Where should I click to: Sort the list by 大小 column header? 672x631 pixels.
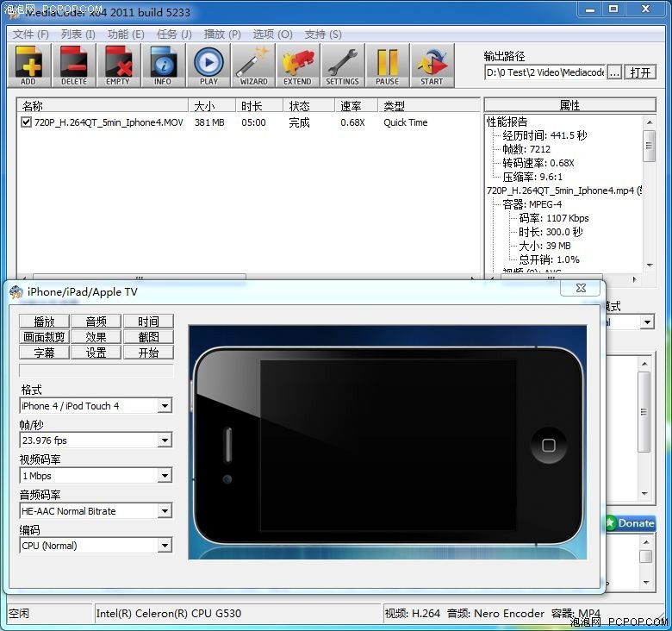pos(212,105)
